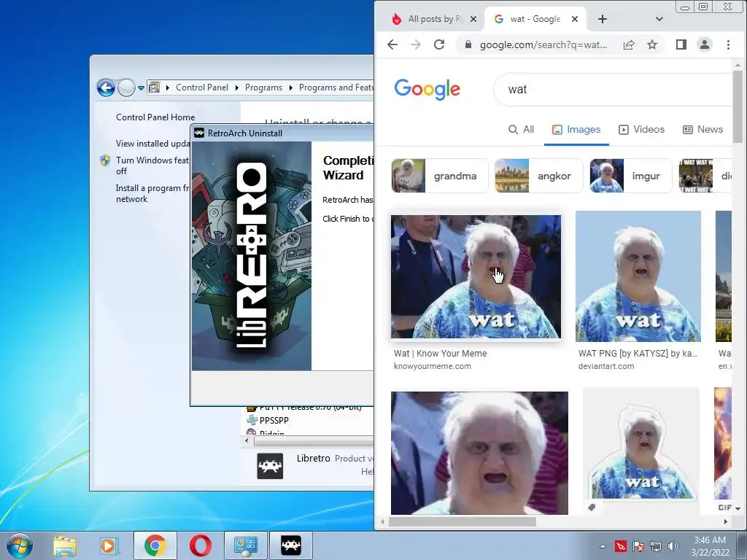Select the All search tab
Image resolution: width=747 pixels, height=560 pixels.
(521, 130)
